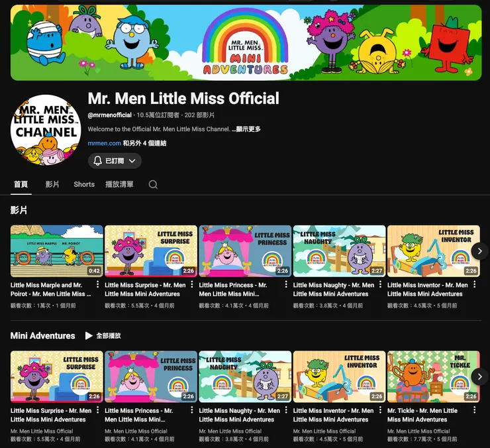490x448 pixels.
Task: Open options for Little Miss Surprise in Mini Adventures row
Action: coord(97,410)
